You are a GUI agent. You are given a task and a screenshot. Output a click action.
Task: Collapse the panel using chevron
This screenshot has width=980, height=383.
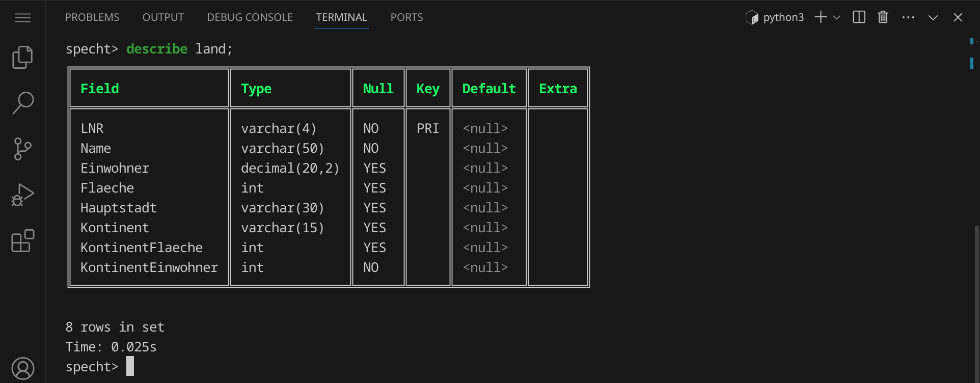[933, 17]
